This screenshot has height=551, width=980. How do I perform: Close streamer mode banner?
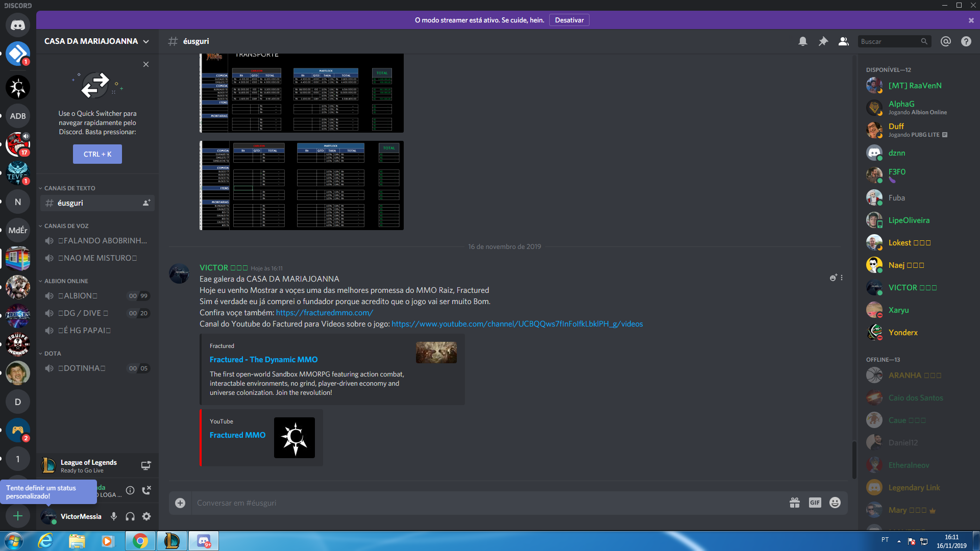(x=971, y=20)
